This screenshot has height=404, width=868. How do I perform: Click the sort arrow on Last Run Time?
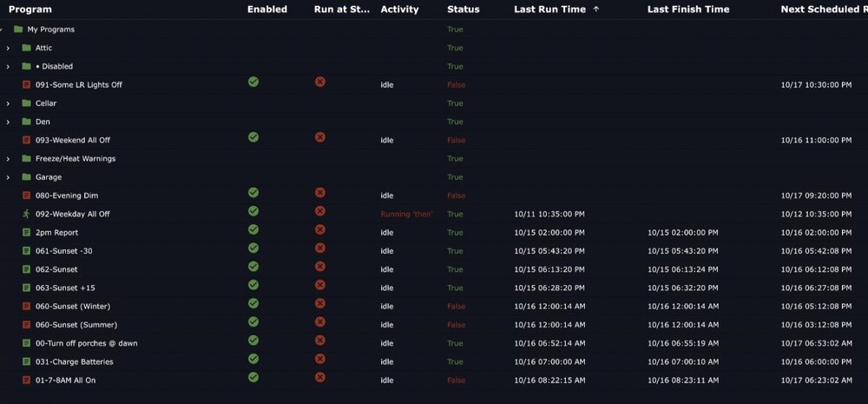point(596,10)
